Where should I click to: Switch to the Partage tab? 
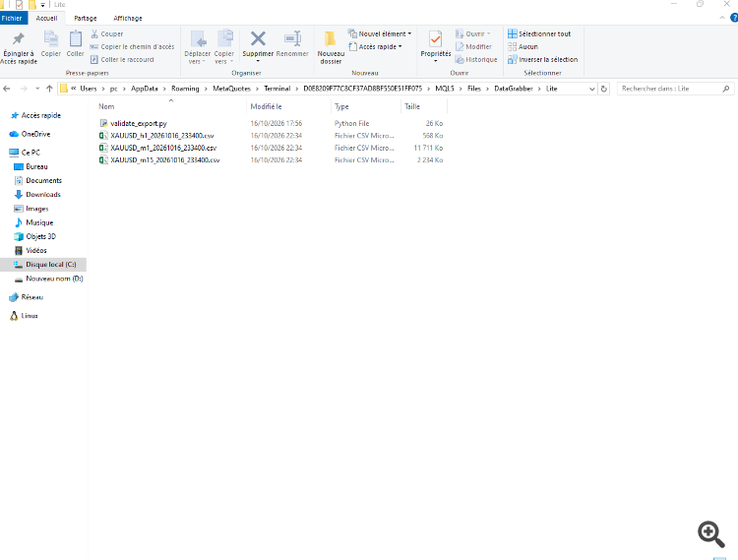86,18
